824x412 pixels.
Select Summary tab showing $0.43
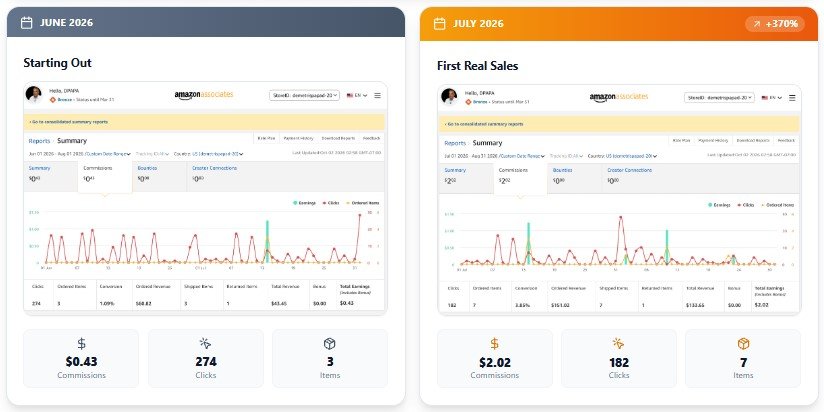(x=50, y=175)
